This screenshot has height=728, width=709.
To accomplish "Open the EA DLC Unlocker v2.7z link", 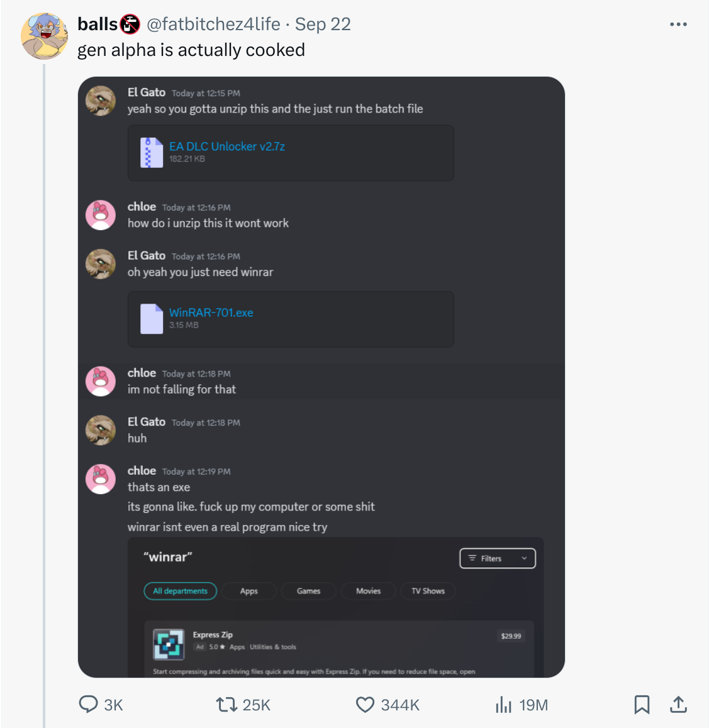I will [226, 146].
